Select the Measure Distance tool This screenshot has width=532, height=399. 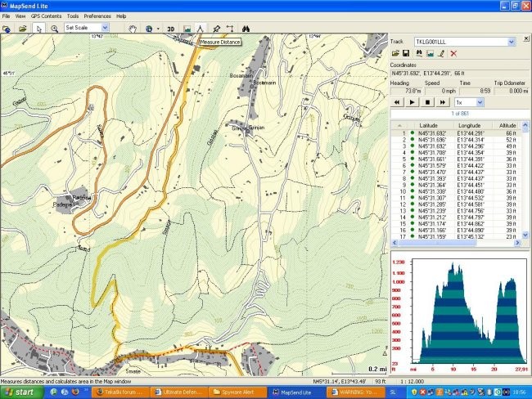pos(201,29)
